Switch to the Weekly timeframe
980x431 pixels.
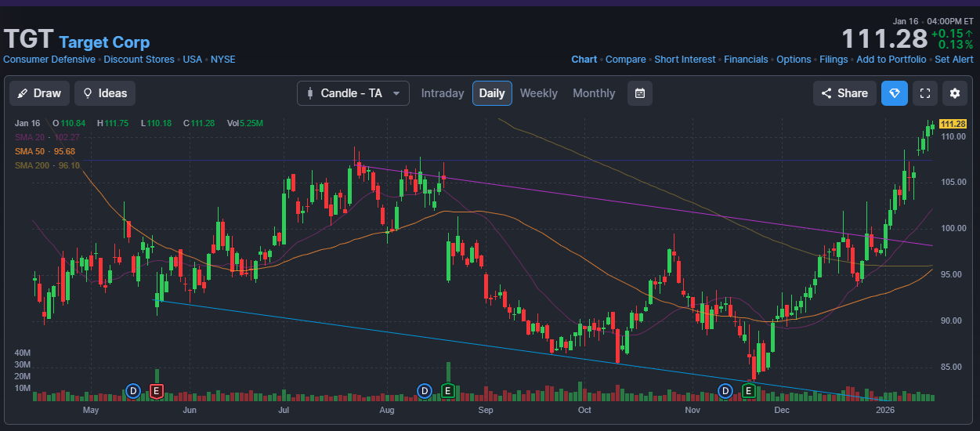pos(539,93)
